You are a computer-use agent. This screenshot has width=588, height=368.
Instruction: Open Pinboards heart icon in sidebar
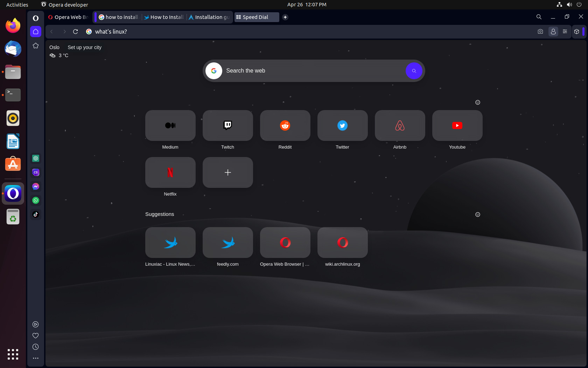tap(35, 336)
